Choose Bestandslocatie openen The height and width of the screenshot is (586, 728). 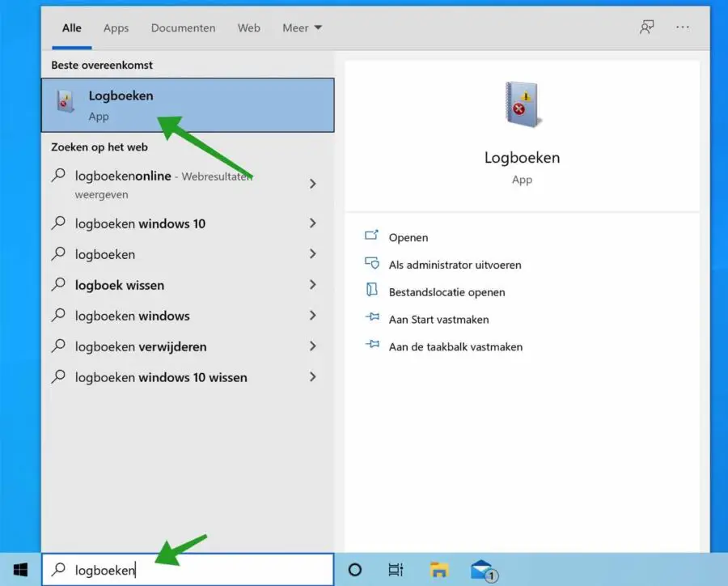[447, 292]
